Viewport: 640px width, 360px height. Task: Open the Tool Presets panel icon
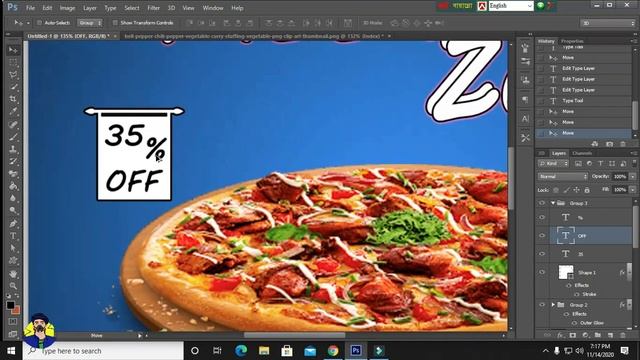point(525,138)
